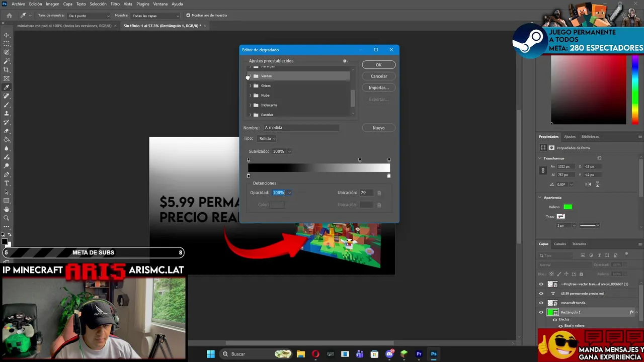Select the Eraser tool
The width and height of the screenshot is (644, 362).
7,131
